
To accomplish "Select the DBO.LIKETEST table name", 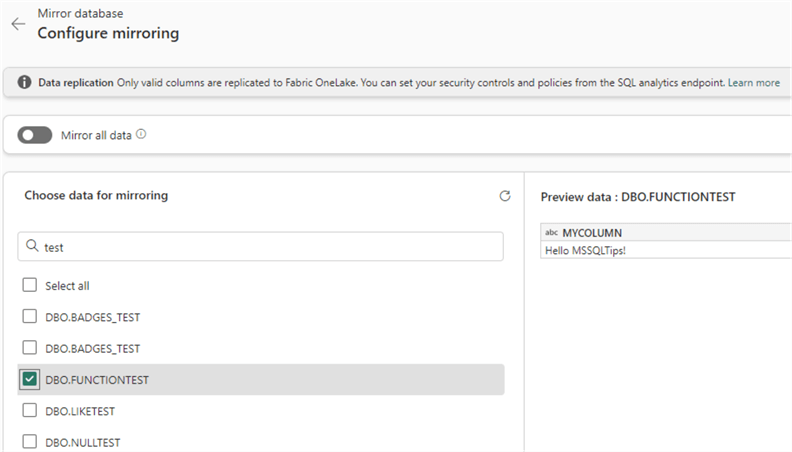I will (x=80, y=411).
